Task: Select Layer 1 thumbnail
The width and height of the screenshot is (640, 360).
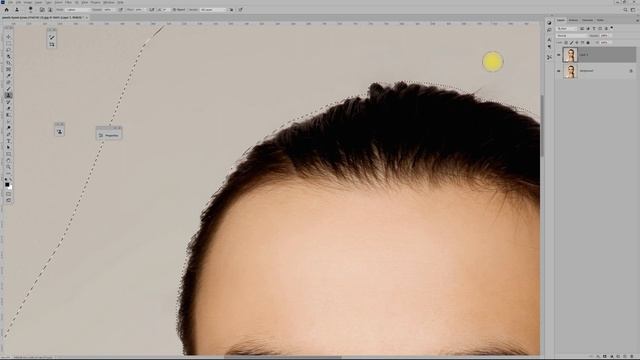Action: point(570,55)
